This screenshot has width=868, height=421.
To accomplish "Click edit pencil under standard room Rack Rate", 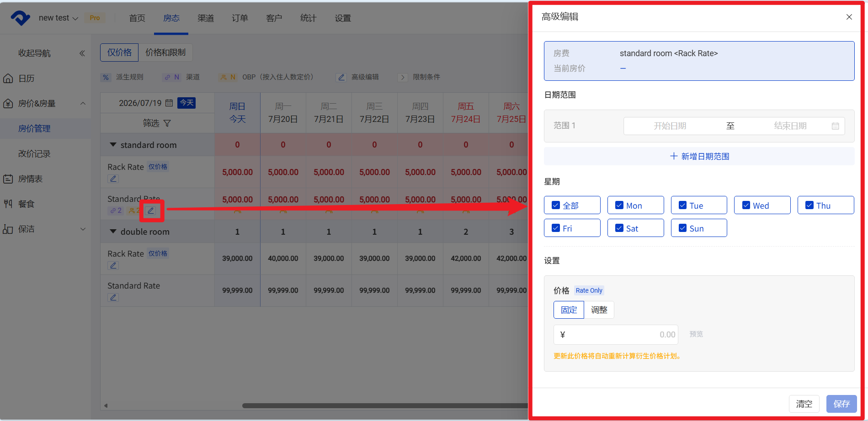I will (x=113, y=179).
